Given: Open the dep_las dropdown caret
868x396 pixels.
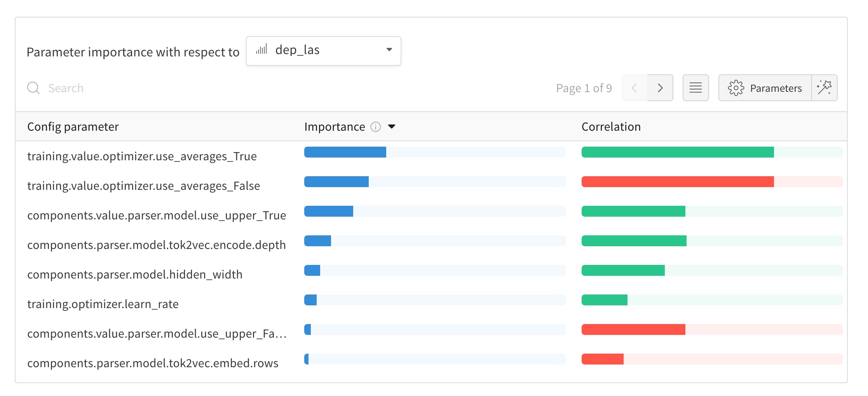Looking at the screenshot, I should pos(390,50).
